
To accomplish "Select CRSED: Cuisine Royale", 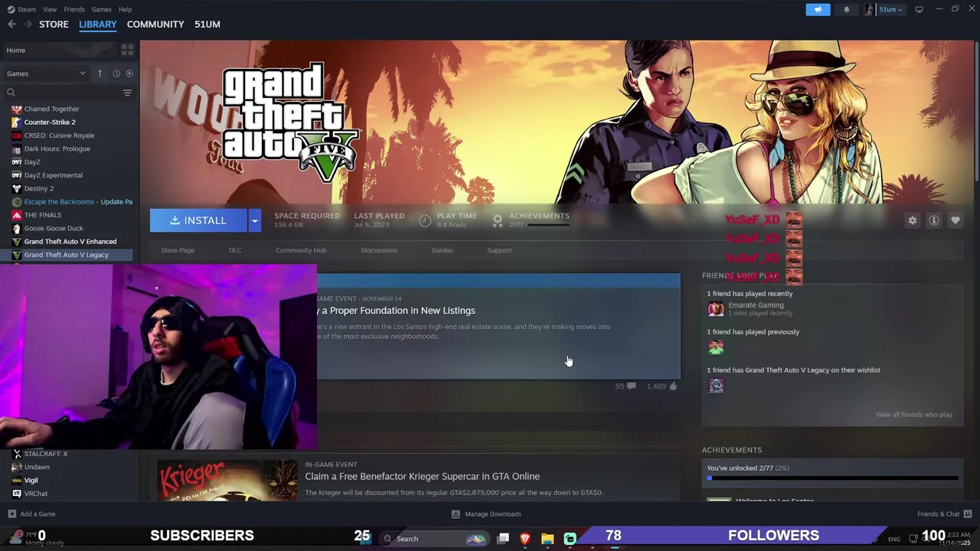I will (x=59, y=135).
